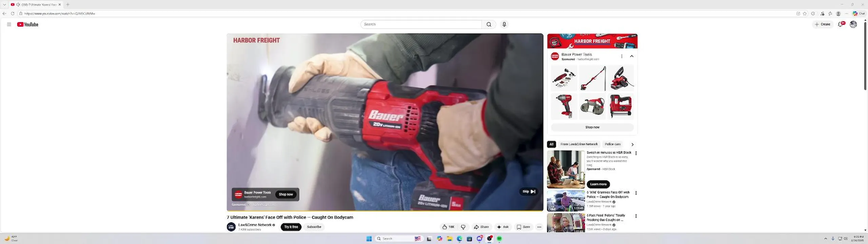Open a new browser tab
This screenshot has width=868, height=244.
coord(68,4)
